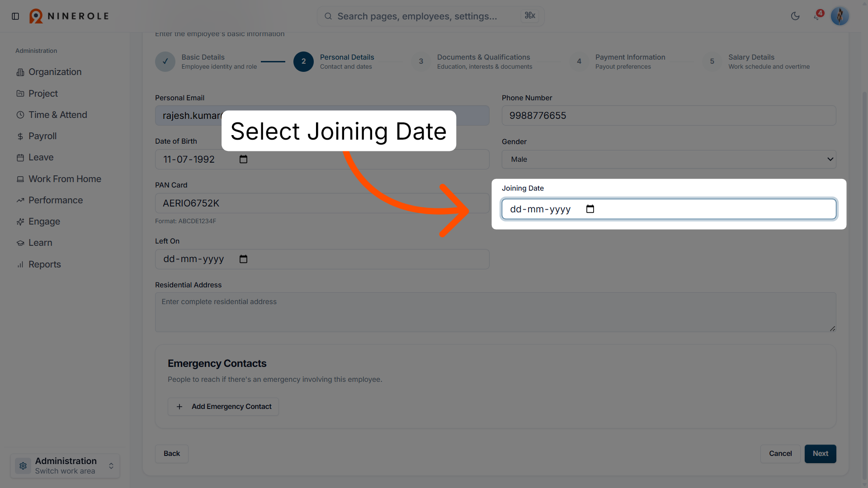This screenshot has height=488, width=868.
Task: Focus the Phone Number field
Action: coord(669,116)
